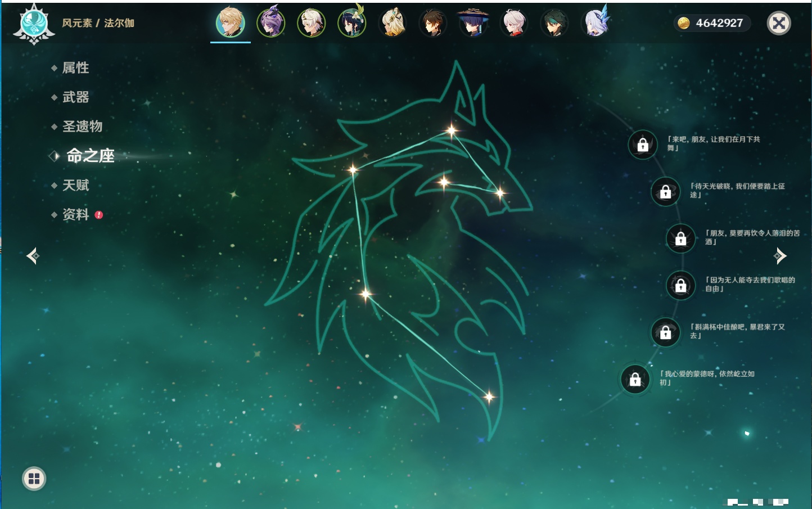The width and height of the screenshot is (812, 509).
Task: Switch to the 圣遗物 menu
Action: (82, 127)
